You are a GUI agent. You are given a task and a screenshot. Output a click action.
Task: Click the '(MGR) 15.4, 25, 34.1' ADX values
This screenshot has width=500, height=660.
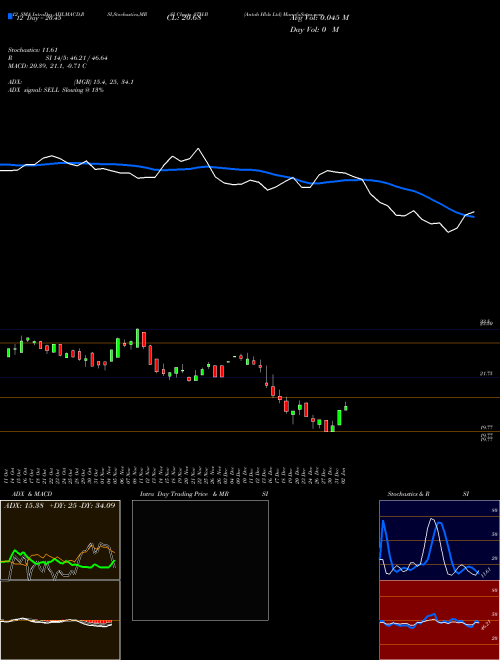coord(104,82)
